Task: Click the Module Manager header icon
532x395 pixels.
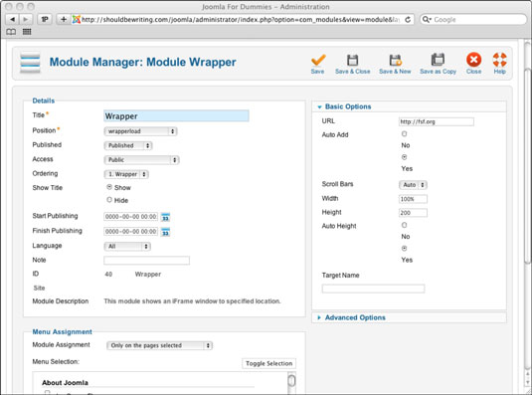Action: pyautogui.click(x=30, y=63)
